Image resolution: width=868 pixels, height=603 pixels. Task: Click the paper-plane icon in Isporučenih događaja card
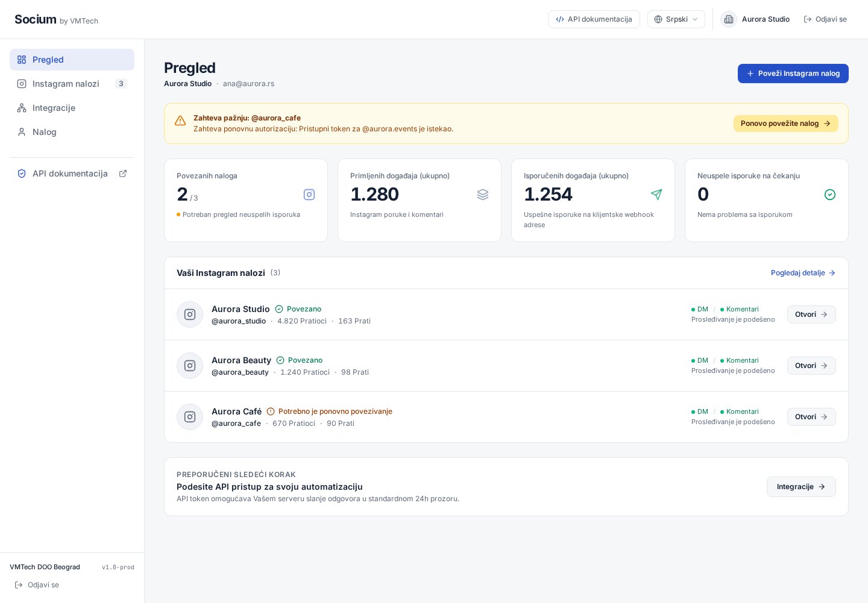pyautogui.click(x=656, y=195)
